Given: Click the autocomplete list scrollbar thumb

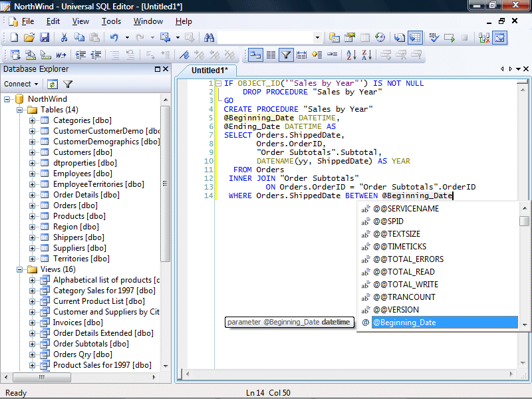Looking at the screenshot, I should [524, 221].
